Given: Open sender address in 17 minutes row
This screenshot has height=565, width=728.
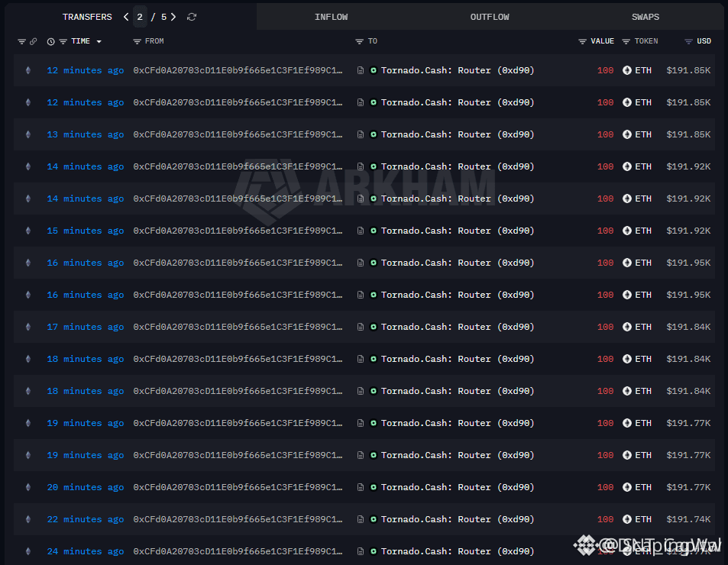Looking at the screenshot, I should tap(238, 327).
